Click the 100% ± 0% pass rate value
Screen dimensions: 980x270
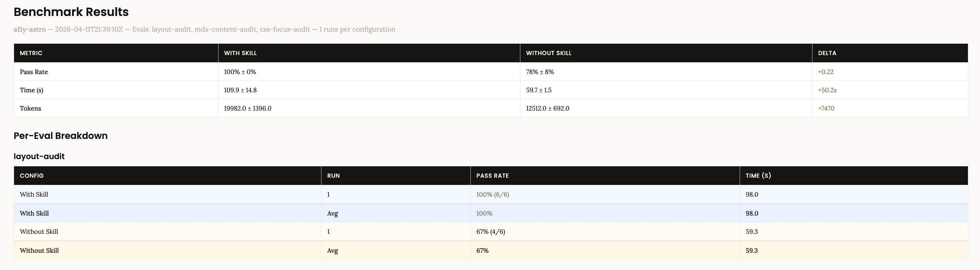[x=240, y=71]
